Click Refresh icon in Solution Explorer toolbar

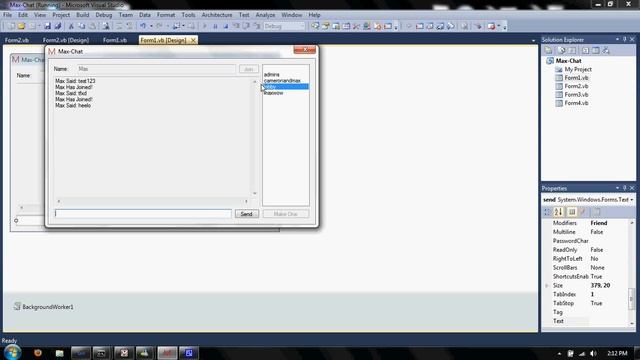pos(572,50)
